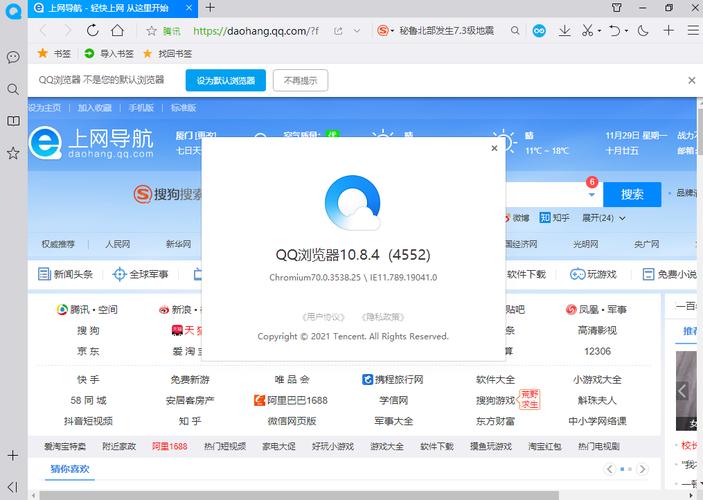The width and height of the screenshot is (703, 500).
Task: Click the magnifier search icon in toolbar
Action: click(515, 30)
